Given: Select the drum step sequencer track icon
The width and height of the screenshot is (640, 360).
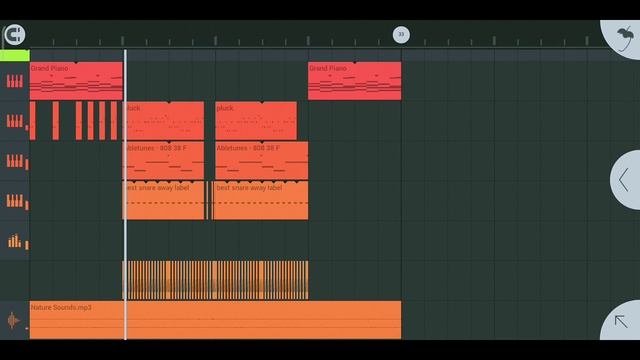Looking at the screenshot, I should (x=15, y=241).
